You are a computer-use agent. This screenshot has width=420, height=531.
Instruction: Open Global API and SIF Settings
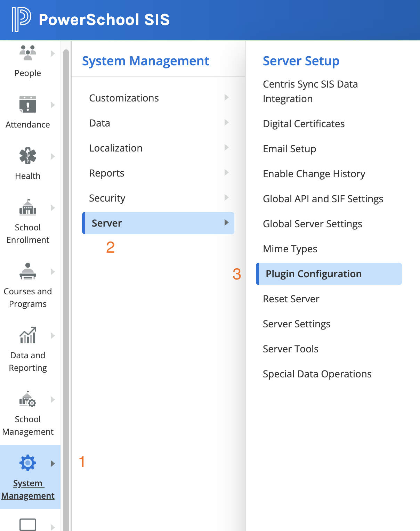323,199
